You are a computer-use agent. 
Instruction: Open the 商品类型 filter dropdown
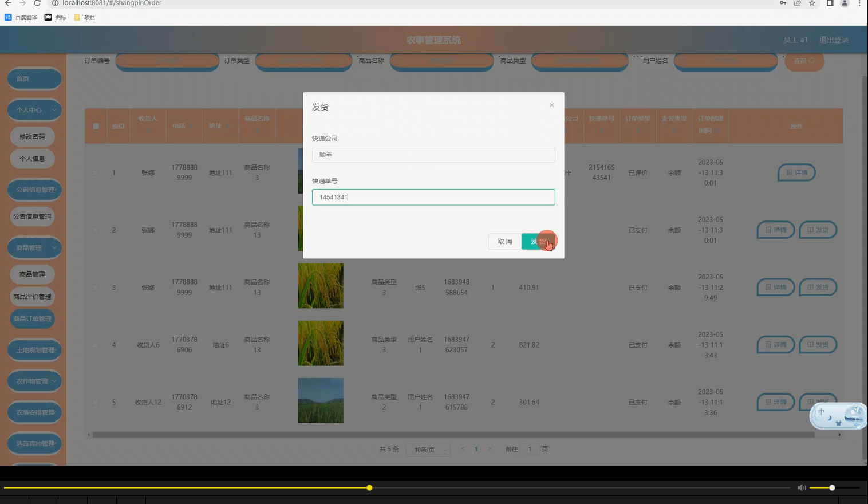(579, 61)
